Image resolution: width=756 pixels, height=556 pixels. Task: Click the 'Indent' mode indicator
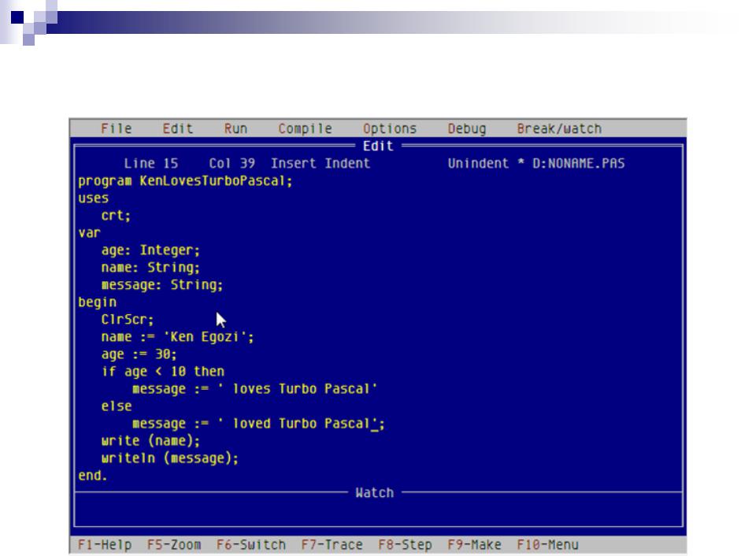(347, 164)
